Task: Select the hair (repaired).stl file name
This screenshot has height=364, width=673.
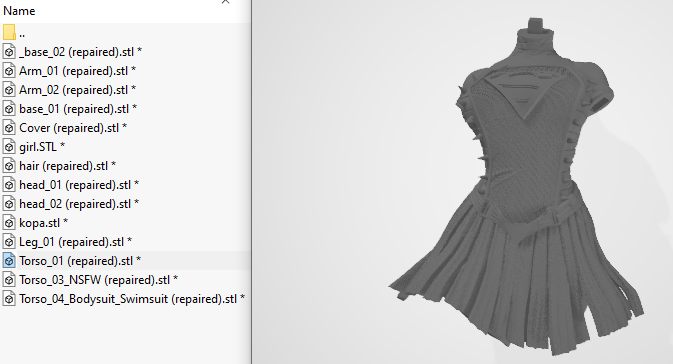Action: coord(67,166)
